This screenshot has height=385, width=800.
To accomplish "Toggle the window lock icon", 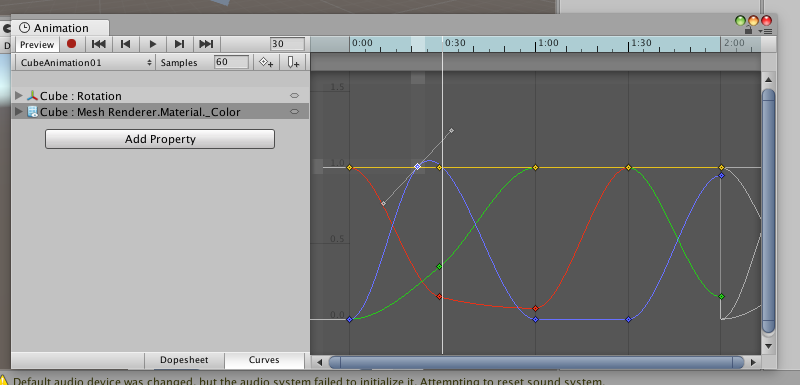I will tap(748, 31).
